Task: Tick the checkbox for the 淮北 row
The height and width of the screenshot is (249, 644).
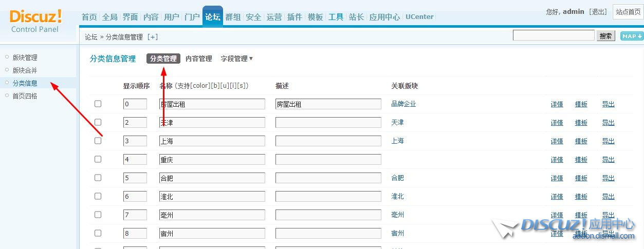Action: 98,196
